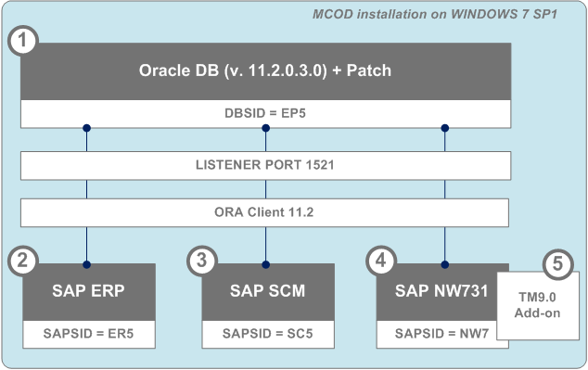Click the SAPSID = SC5 label
Image resolution: width=588 pixels, height=370 pixels.
(x=268, y=334)
